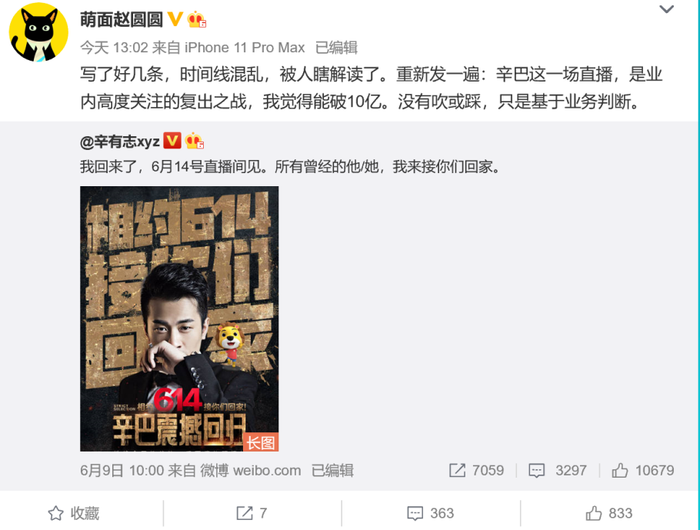Click the 长图 long-image tag
The image size is (700, 530).
coord(261,442)
